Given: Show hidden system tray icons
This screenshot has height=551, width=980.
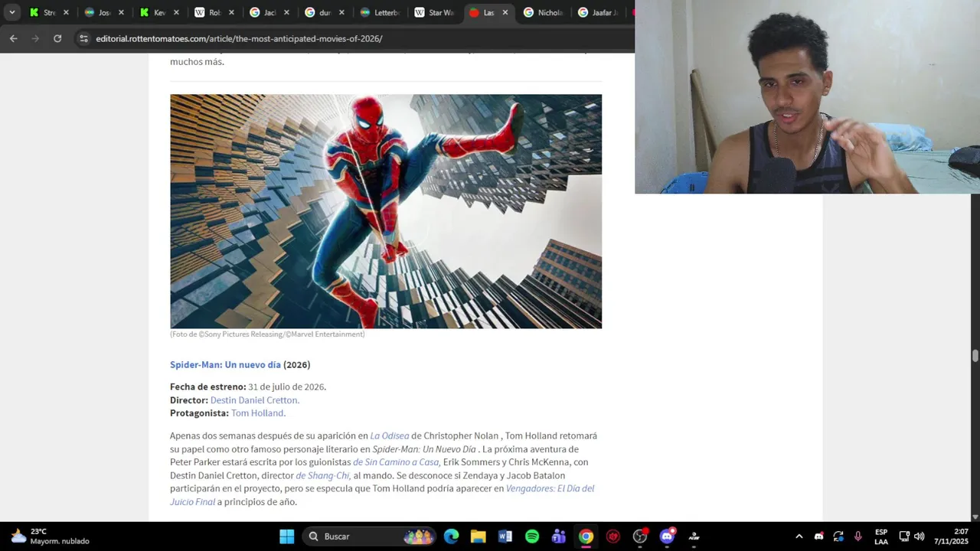Looking at the screenshot, I should [799, 536].
